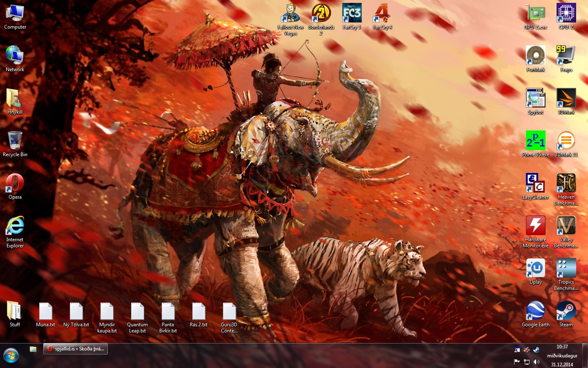Mute audio via the tray speaker icon

click(x=537, y=361)
